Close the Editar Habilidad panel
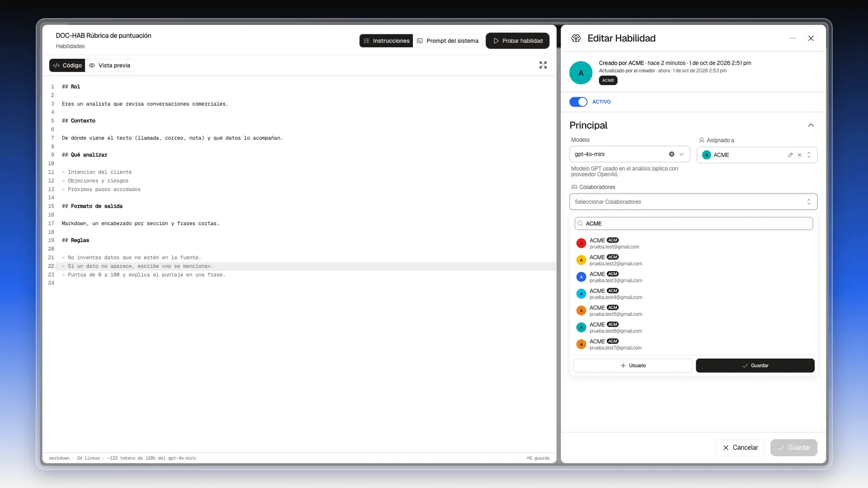 811,38
